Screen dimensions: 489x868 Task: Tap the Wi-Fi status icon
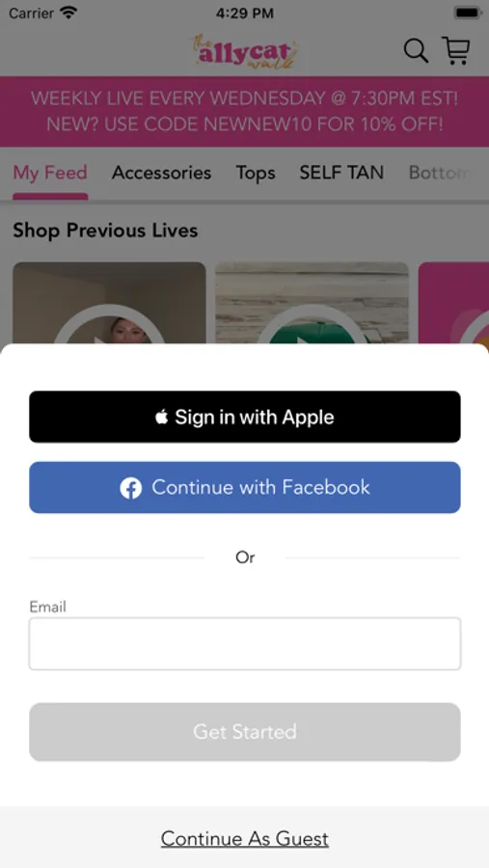point(68,13)
